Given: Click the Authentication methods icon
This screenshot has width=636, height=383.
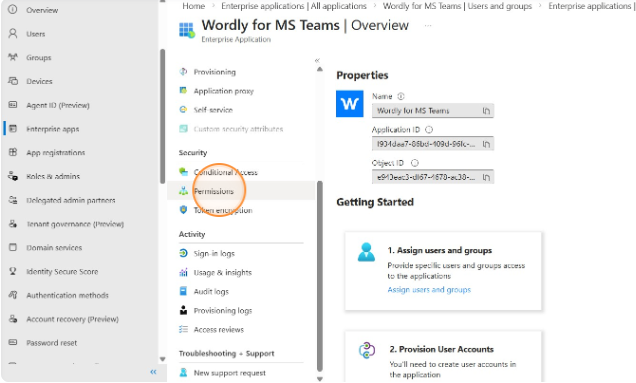Looking at the screenshot, I should 13,295.
